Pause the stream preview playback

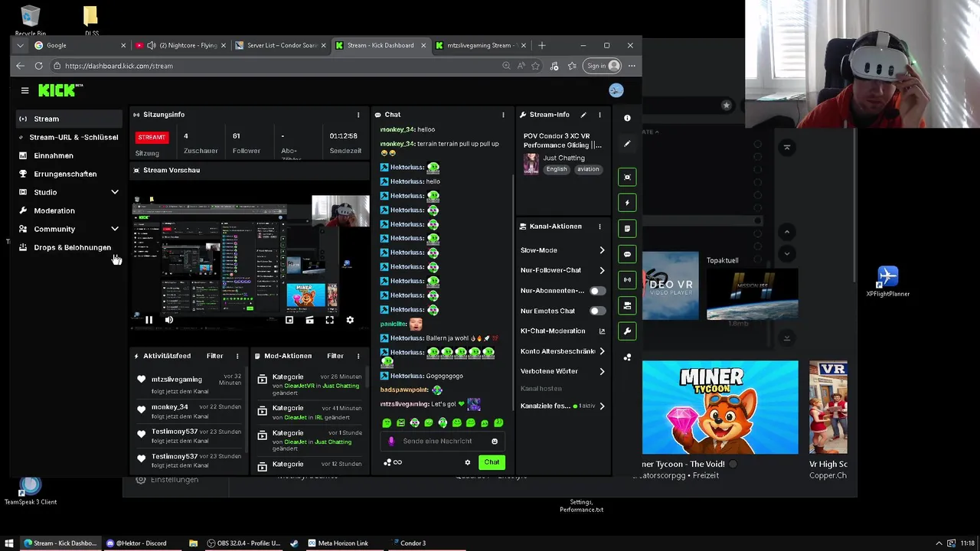point(149,320)
